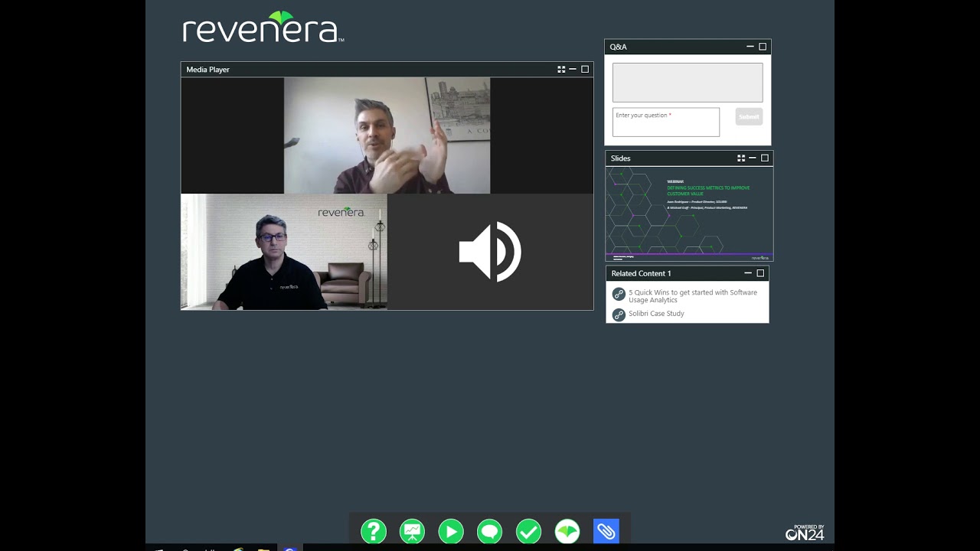Viewport: 980px width, 551px height.
Task: Minimize the Q&A panel
Action: click(x=750, y=47)
